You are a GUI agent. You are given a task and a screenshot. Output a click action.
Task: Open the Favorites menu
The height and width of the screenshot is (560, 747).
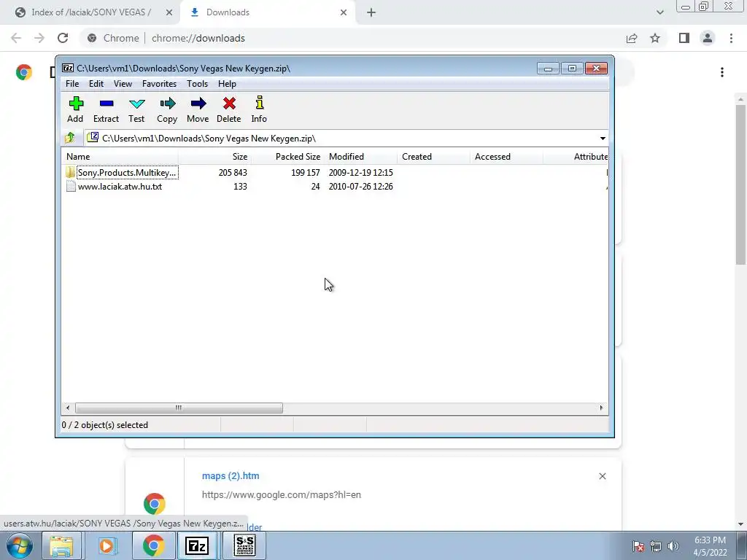(159, 84)
